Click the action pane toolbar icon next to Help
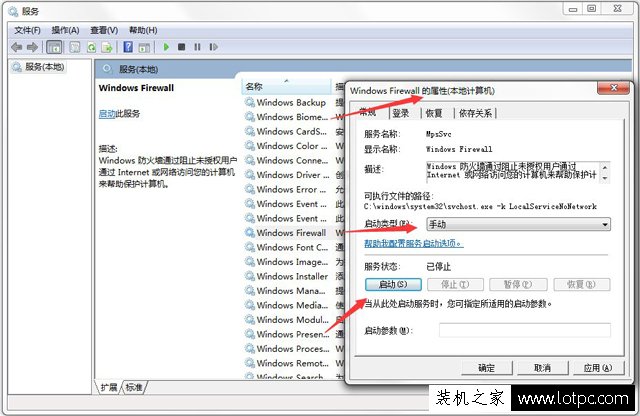Screen dimensions: 640x416 [x=144, y=47]
